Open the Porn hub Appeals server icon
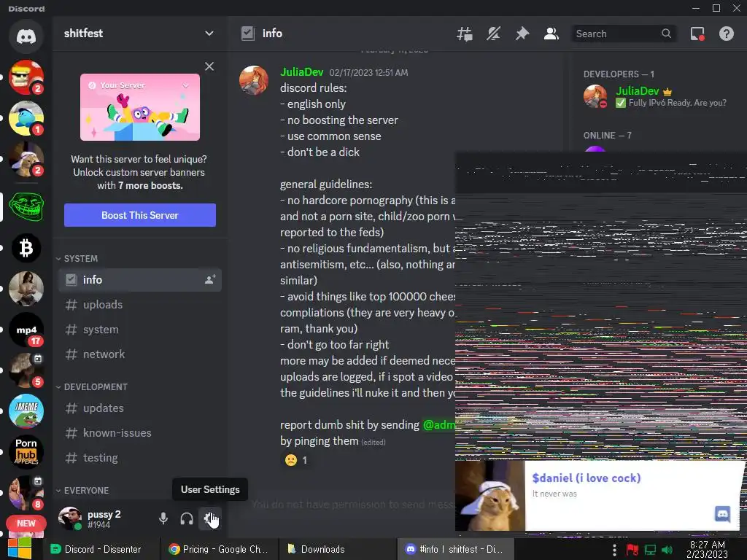 pyautogui.click(x=26, y=452)
